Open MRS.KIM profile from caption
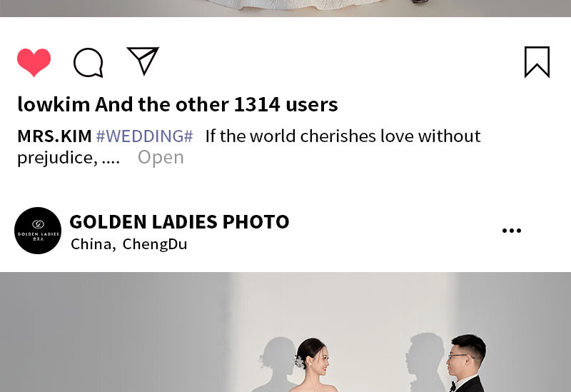 (54, 136)
